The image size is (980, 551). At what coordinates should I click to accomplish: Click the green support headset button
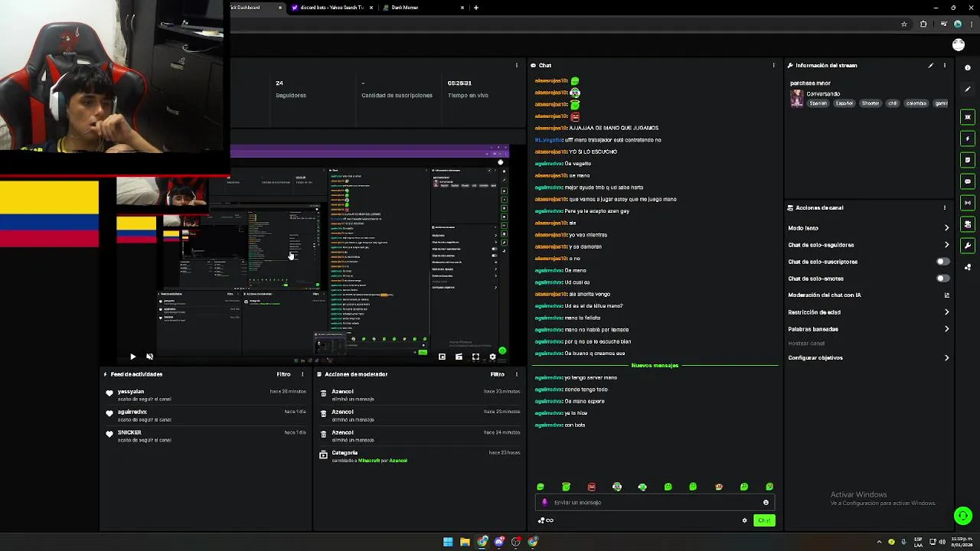(x=962, y=516)
